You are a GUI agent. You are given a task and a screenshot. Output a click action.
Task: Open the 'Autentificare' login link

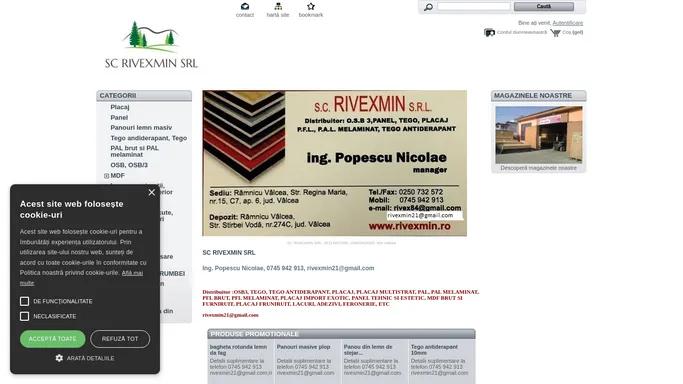[x=568, y=23]
